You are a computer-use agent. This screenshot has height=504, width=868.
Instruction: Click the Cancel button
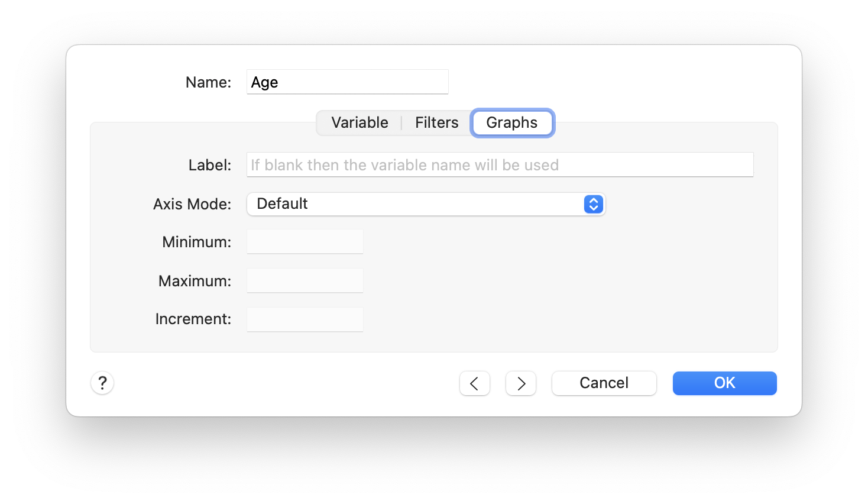(604, 383)
